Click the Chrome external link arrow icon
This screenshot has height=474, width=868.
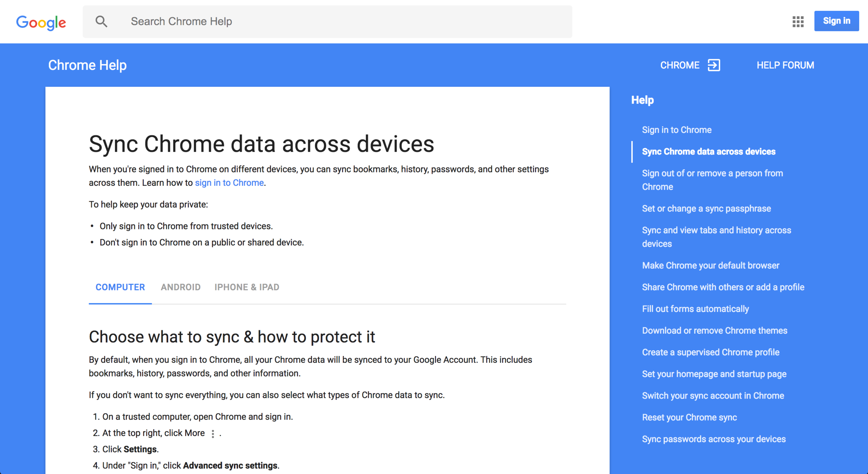coord(714,65)
